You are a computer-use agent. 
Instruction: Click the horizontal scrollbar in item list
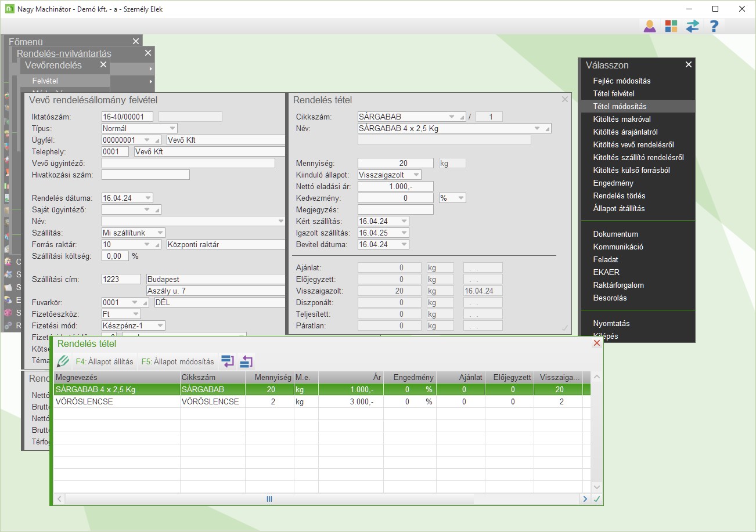[x=269, y=499]
